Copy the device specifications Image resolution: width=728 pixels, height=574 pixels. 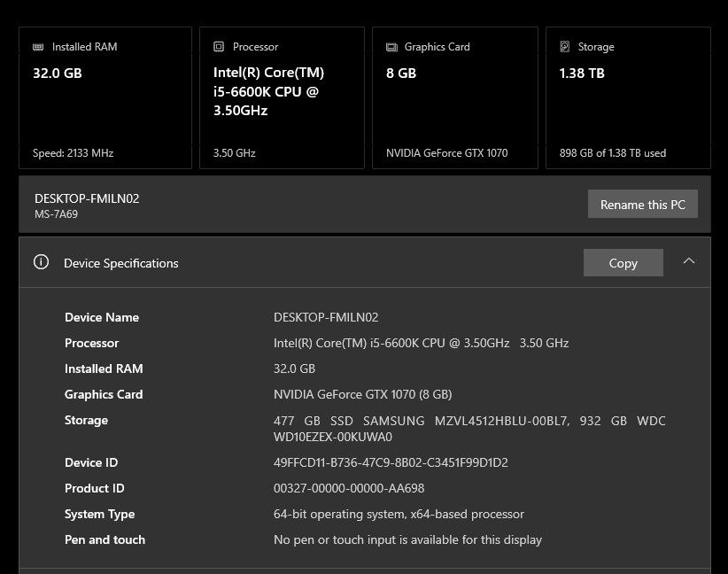tap(623, 263)
